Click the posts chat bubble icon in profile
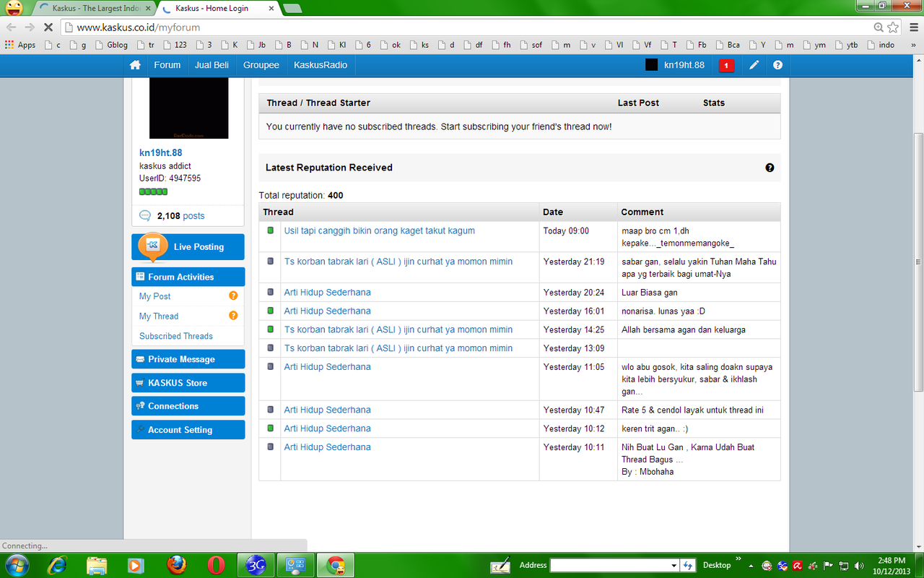 coord(145,215)
